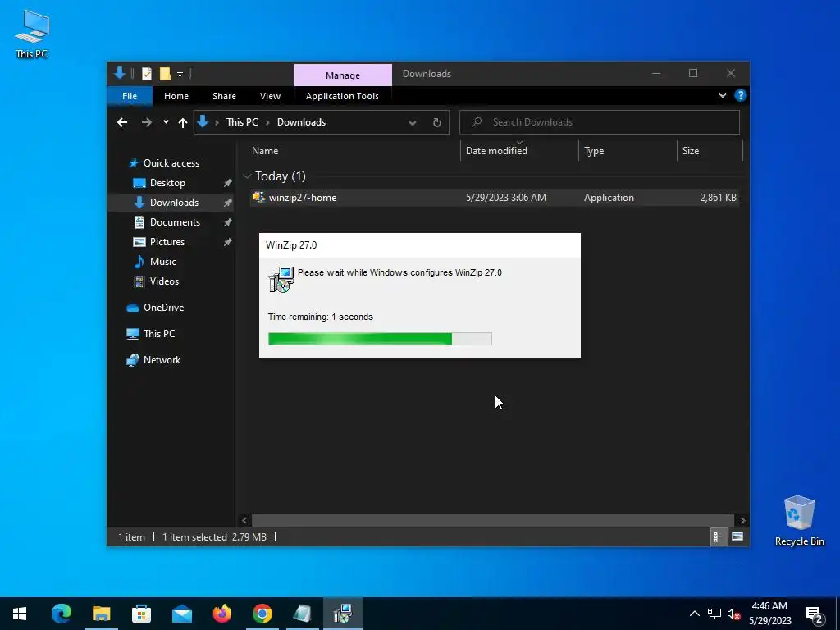Click right arrow of horizontal scrollbar

[742, 520]
